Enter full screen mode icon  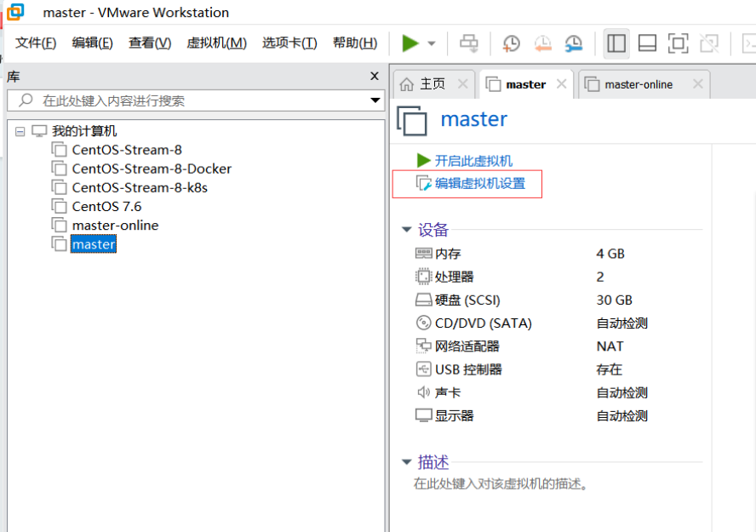click(x=678, y=43)
